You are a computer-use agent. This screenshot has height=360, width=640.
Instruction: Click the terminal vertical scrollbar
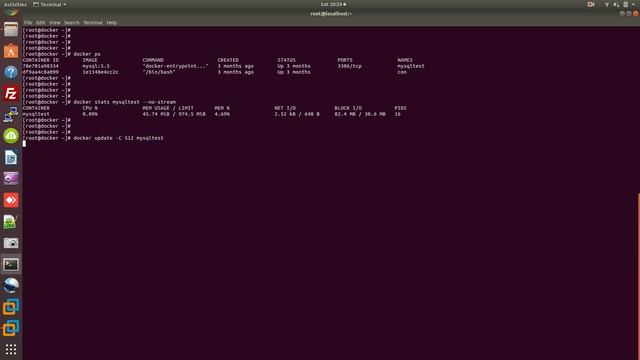[638, 276]
